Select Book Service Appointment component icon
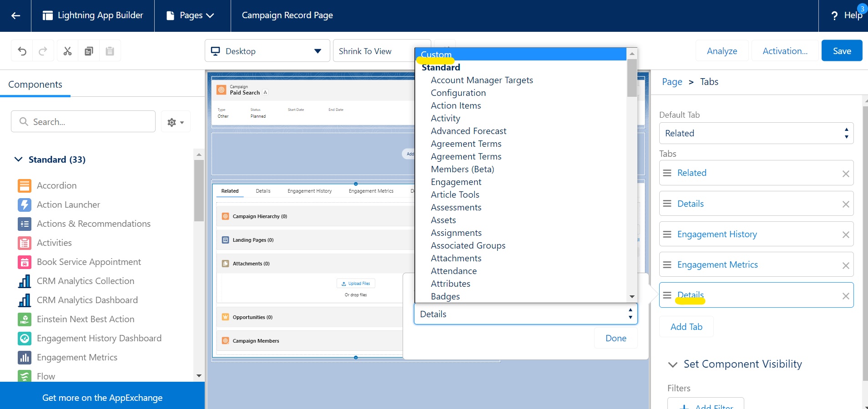 25,262
